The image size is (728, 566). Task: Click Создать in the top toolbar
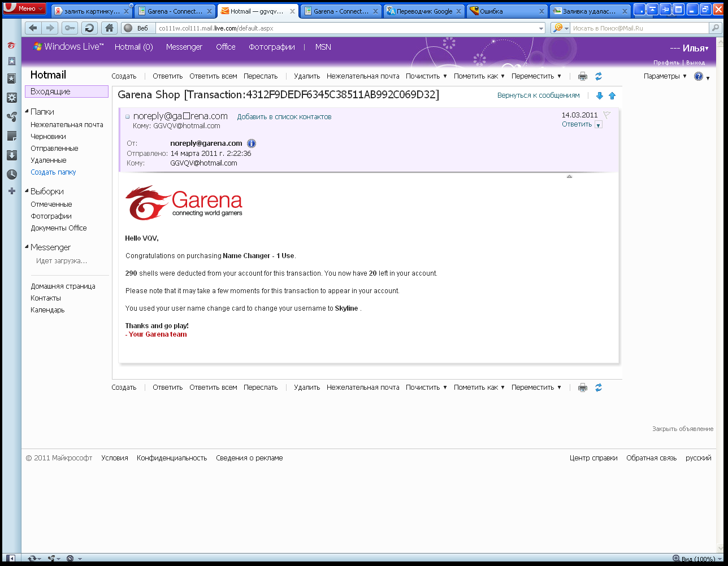coord(124,76)
